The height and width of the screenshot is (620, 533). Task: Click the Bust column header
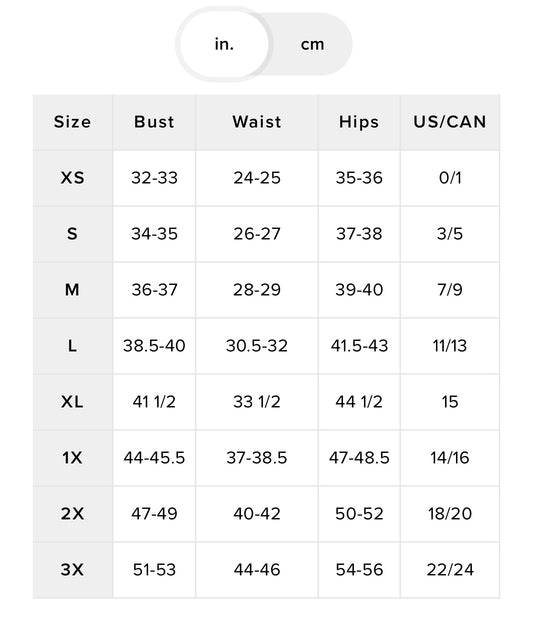(x=154, y=122)
